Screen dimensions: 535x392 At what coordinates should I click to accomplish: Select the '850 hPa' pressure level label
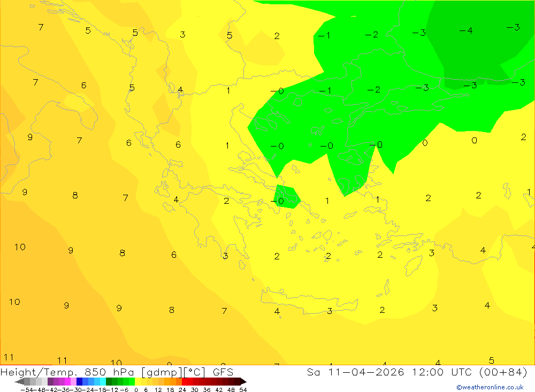point(109,372)
